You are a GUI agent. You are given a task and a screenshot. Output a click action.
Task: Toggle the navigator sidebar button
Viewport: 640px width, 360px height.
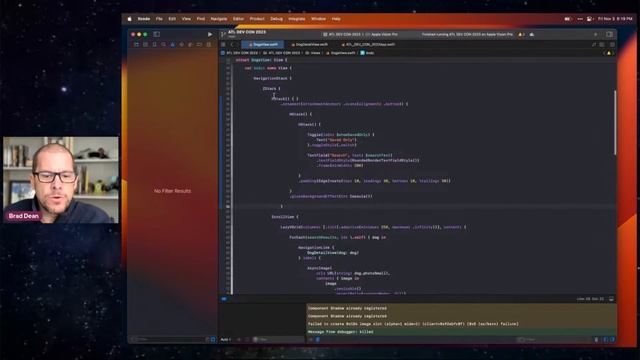[x=157, y=34]
